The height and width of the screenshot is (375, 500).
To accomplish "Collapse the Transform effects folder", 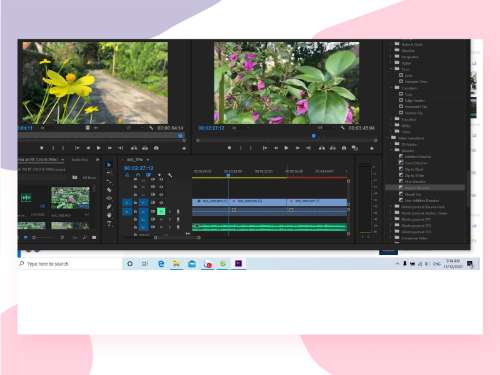I will (x=391, y=88).
